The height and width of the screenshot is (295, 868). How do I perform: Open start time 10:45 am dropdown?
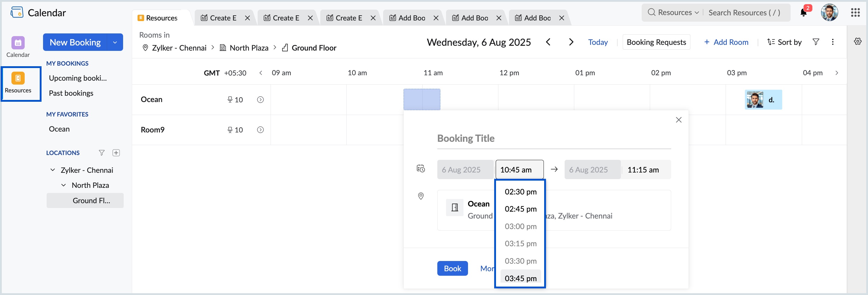click(x=519, y=169)
